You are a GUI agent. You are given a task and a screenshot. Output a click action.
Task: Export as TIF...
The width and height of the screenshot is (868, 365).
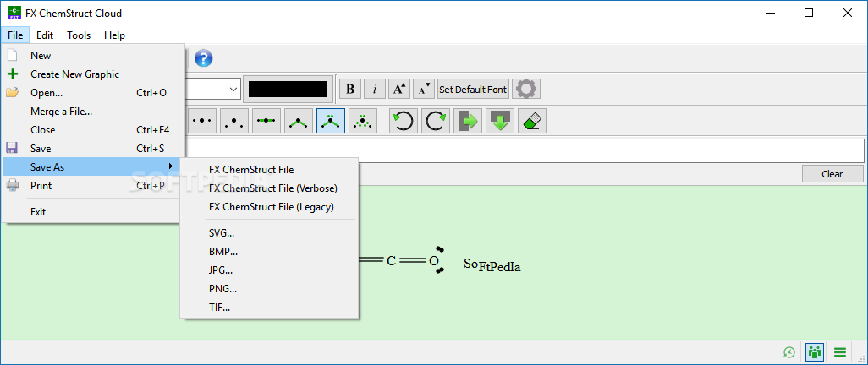tap(270, 308)
